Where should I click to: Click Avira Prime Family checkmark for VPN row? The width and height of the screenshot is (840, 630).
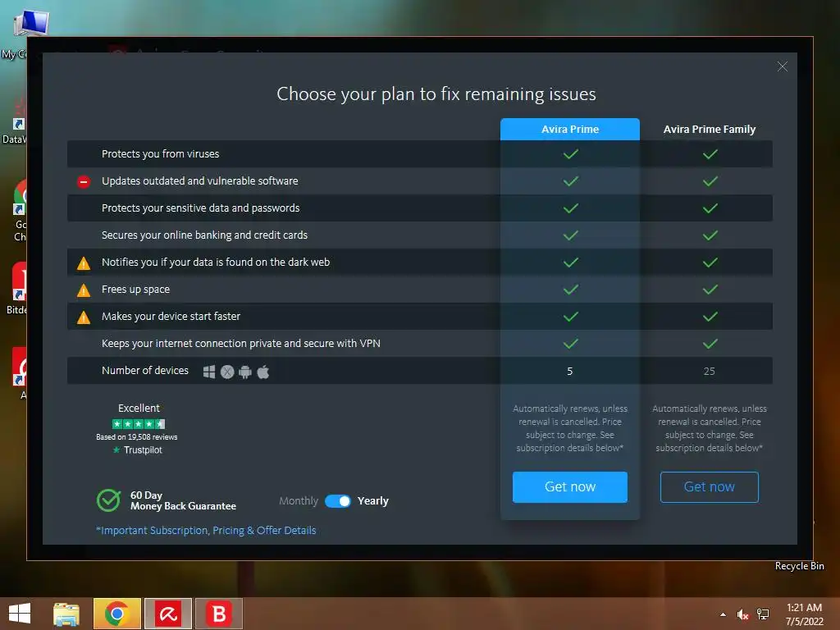coord(710,344)
